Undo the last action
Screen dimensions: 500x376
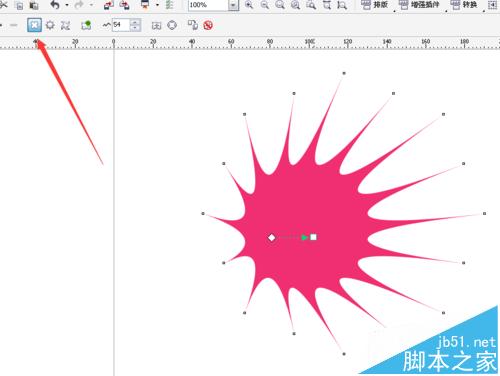click(55, 5)
